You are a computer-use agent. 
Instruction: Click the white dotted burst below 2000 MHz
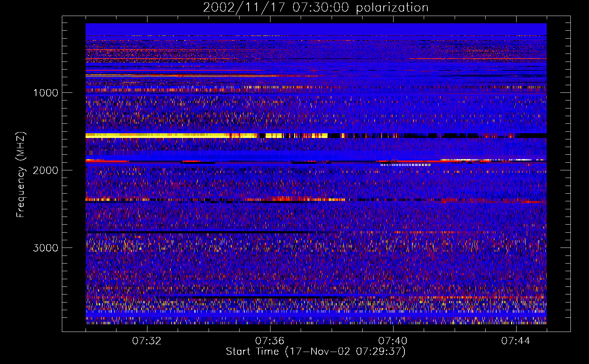(x=406, y=165)
